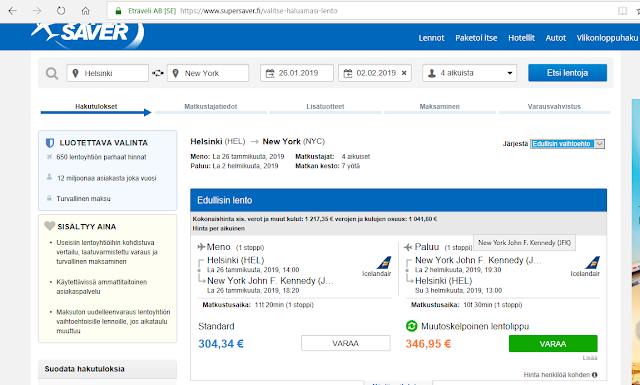This screenshot has width=640, height=385.
Task: Open the 26.01.2019 departure date picker
Action: 297,73
